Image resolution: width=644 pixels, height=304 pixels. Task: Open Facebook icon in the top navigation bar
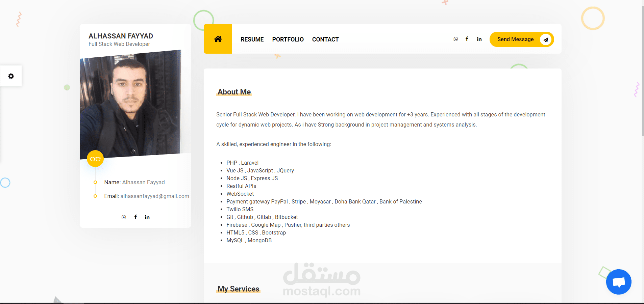click(467, 39)
